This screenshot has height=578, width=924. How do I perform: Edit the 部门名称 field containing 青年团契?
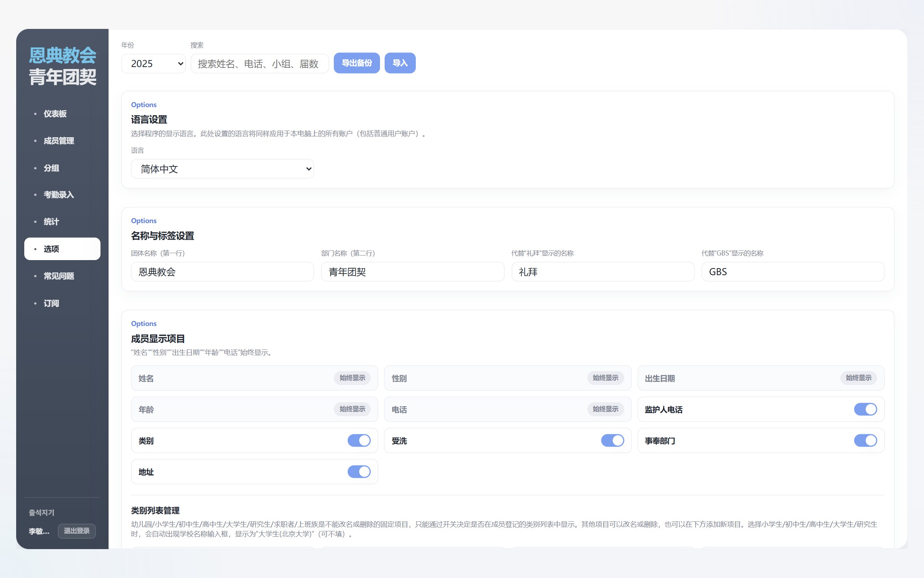click(413, 272)
